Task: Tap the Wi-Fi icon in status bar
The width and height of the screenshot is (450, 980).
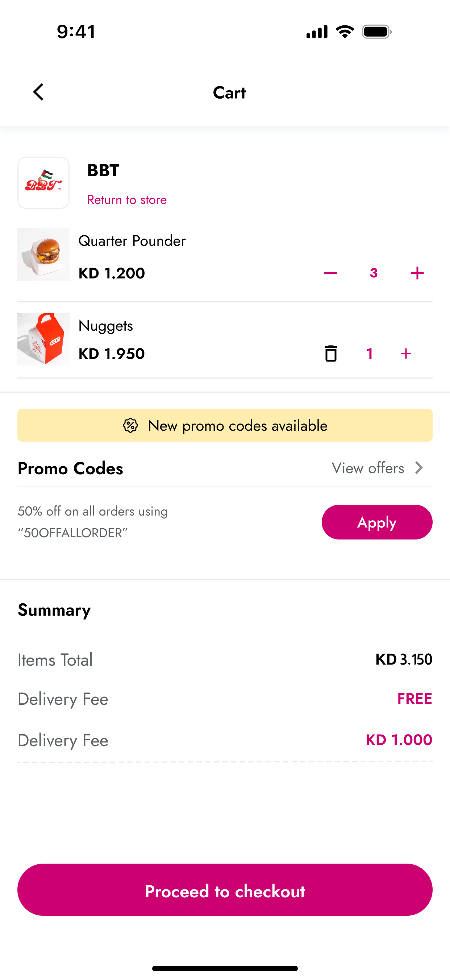Action: 345,32
